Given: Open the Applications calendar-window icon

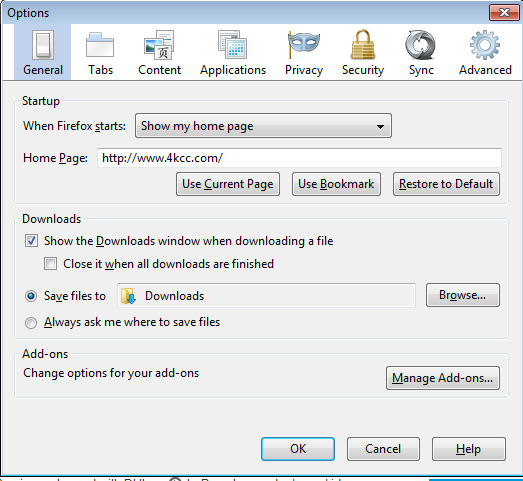Looking at the screenshot, I should tap(232, 44).
